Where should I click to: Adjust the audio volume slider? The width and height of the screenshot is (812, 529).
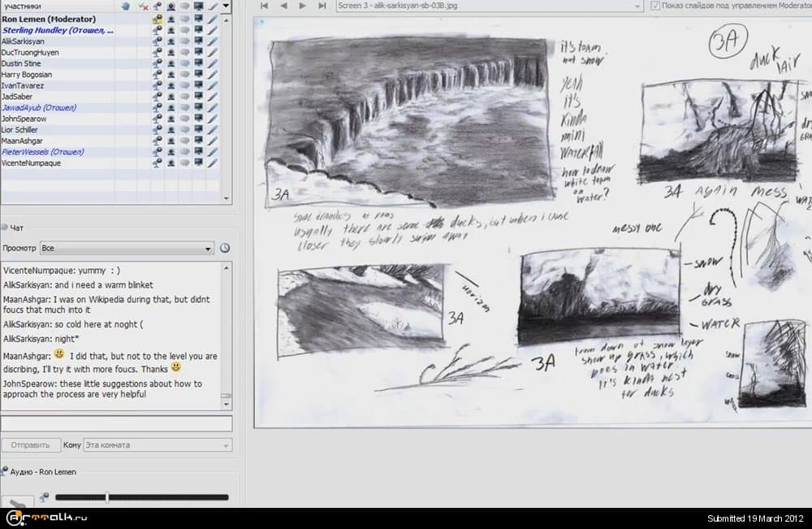coord(107,497)
